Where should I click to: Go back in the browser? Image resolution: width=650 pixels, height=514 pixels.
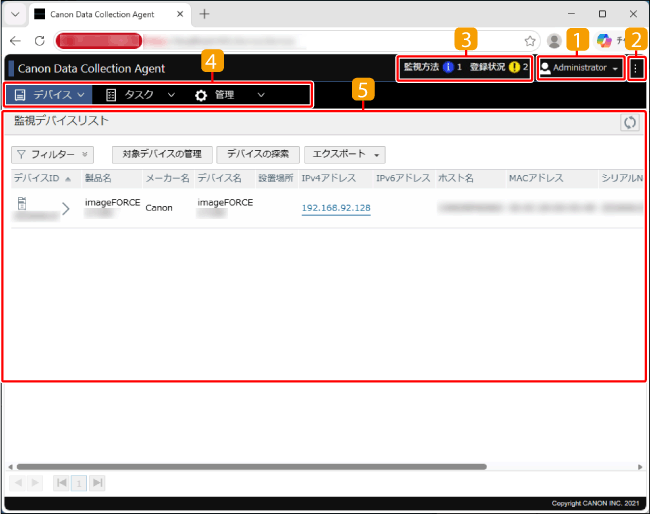pos(15,41)
